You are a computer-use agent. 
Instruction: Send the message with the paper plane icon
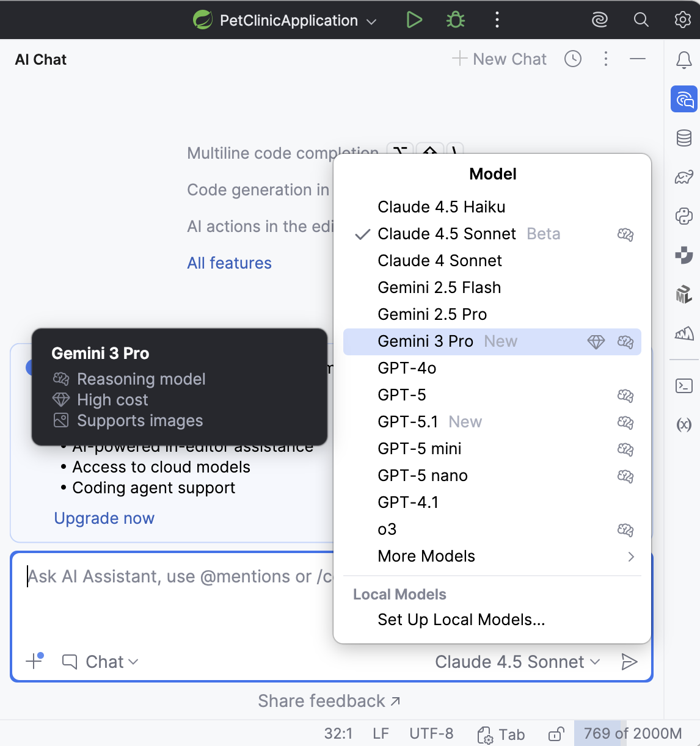pos(630,661)
